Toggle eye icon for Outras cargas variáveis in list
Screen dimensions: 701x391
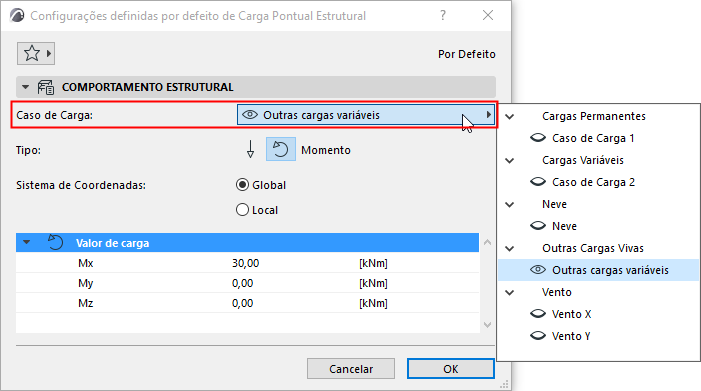pyautogui.click(x=538, y=270)
